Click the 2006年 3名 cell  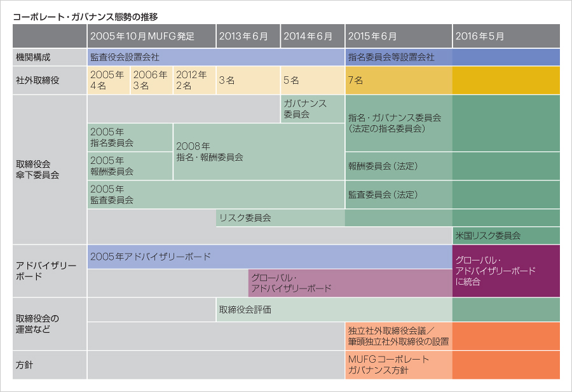[x=151, y=80]
